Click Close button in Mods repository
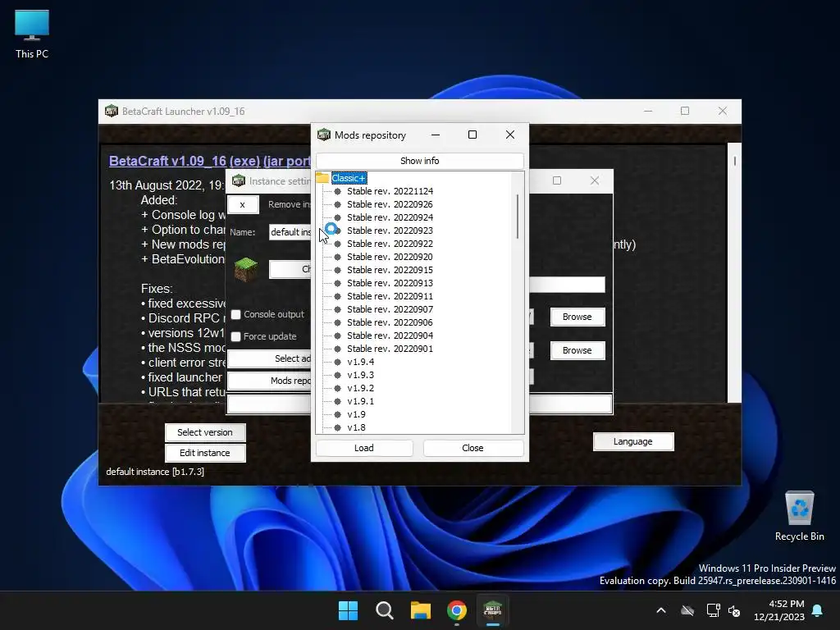 pyautogui.click(x=472, y=448)
